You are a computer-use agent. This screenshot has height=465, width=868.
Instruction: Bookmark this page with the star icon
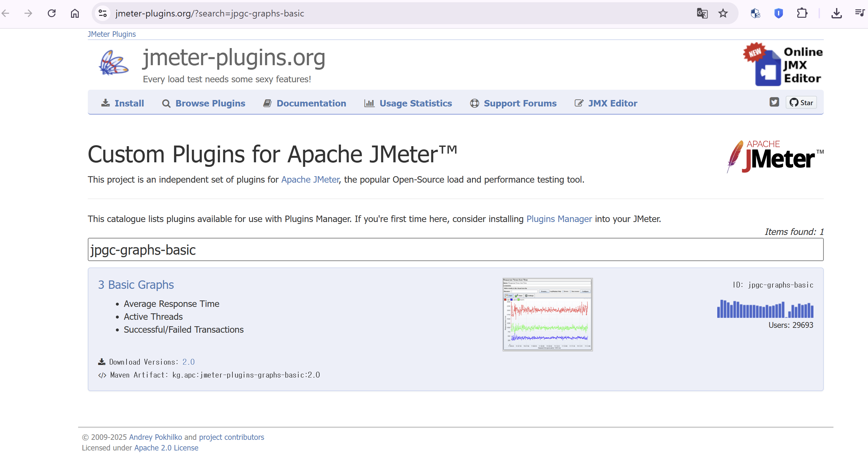723,13
